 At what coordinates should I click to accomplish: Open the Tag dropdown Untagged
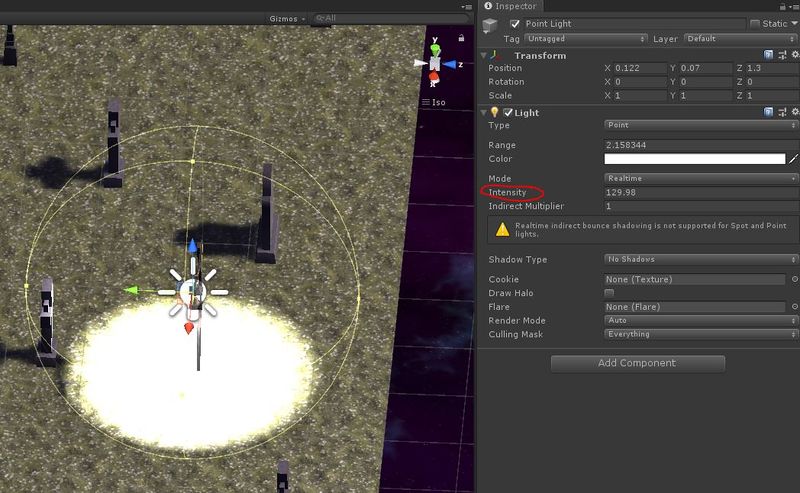[586, 39]
